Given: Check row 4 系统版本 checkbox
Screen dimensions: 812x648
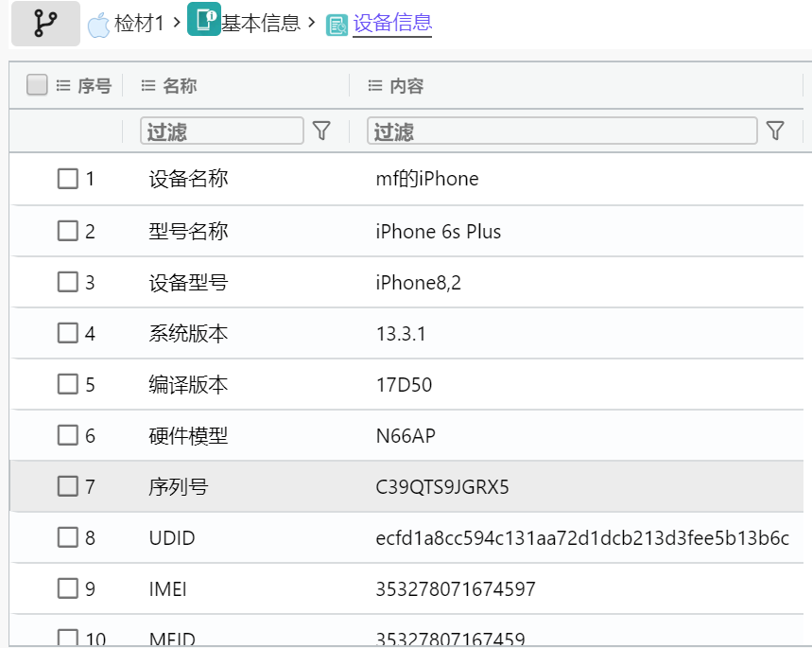Looking at the screenshot, I should click(68, 333).
